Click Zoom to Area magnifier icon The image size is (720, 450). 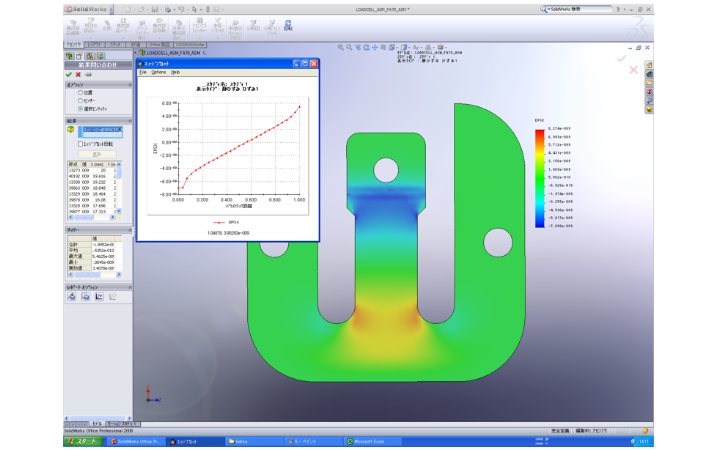pos(349,47)
